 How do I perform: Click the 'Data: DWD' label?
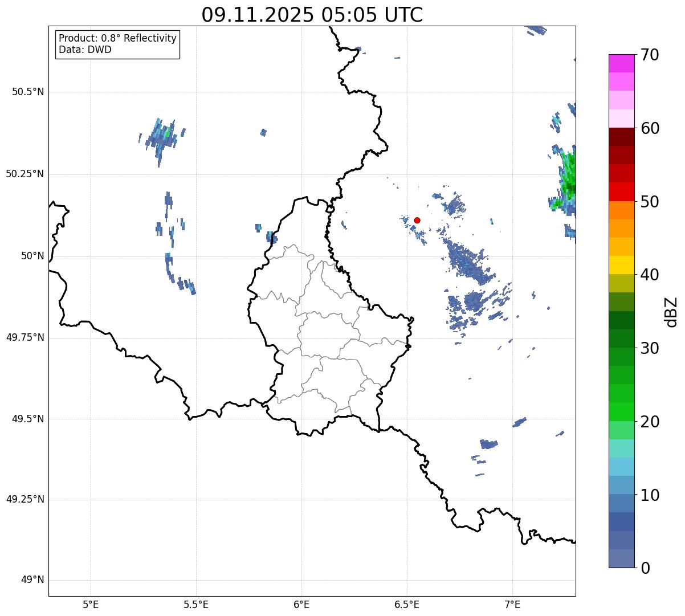pos(85,50)
